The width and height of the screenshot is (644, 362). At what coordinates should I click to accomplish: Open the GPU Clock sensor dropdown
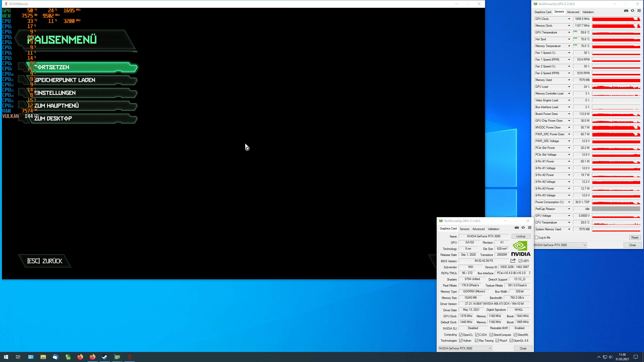[569, 19]
